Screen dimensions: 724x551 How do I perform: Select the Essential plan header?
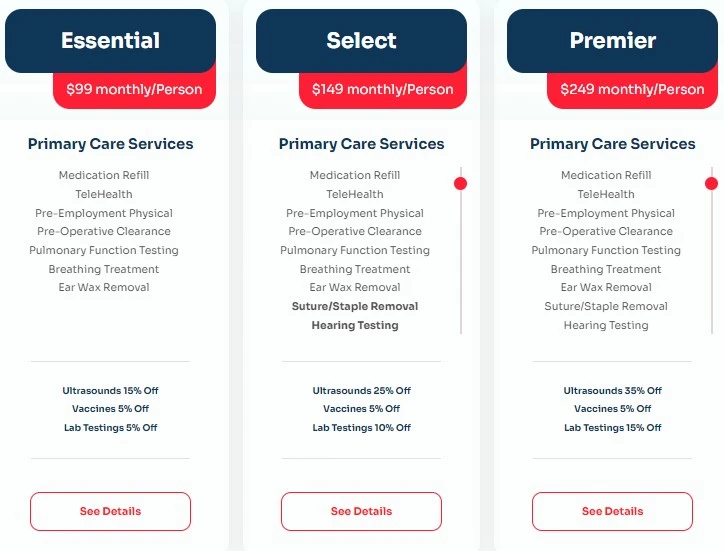(x=110, y=41)
